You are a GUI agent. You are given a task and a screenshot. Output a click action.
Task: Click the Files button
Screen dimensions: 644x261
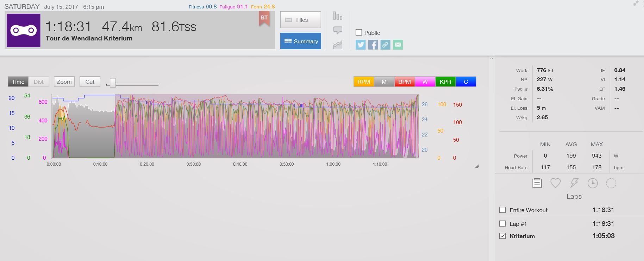[301, 20]
